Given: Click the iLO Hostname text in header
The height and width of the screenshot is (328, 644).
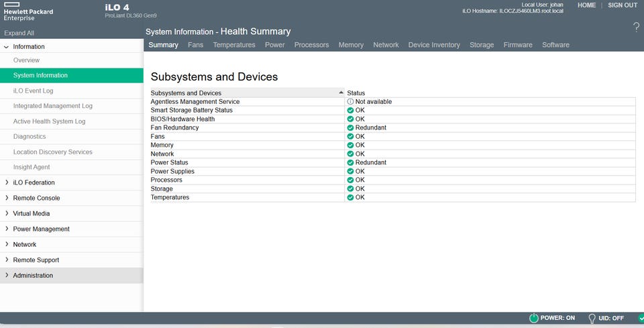Looking at the screenshot, I should [x=513, y=11].
